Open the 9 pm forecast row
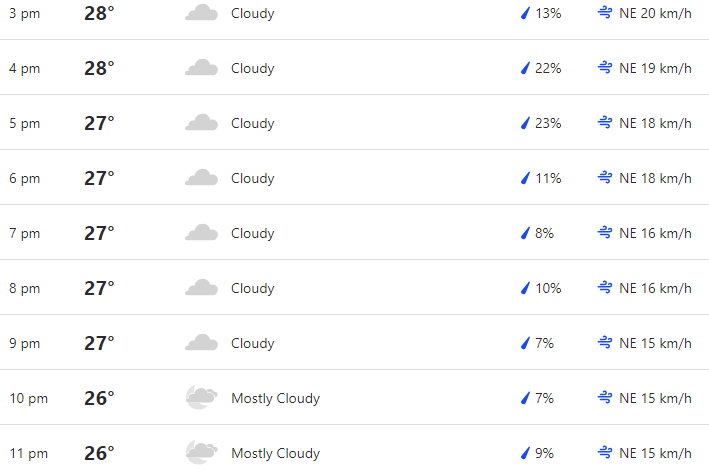This screenshot has height=476, width=709. pos(354,343)
